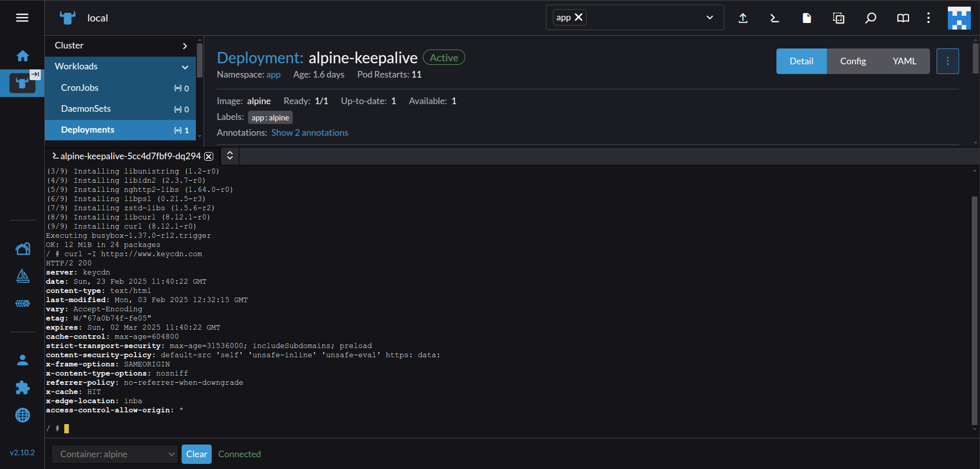Select the alpine-keepalive shell tab
Viewport: 980px width, 469px height.
click(130, 156)
